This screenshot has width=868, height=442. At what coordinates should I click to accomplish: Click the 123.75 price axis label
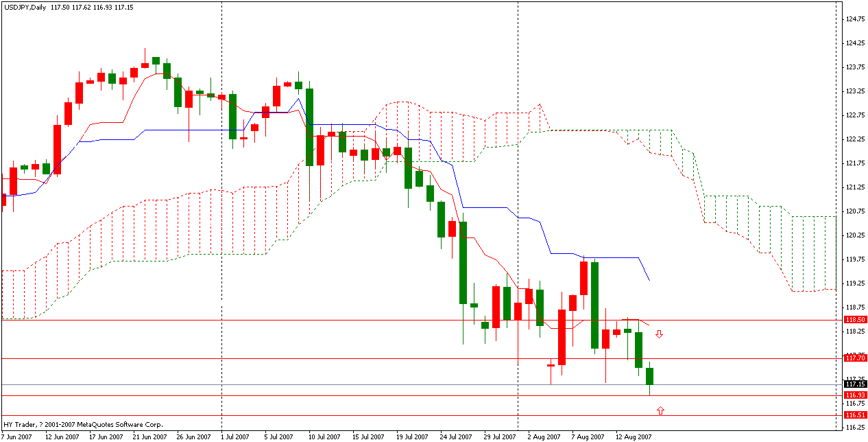click(x=855, y=67)
